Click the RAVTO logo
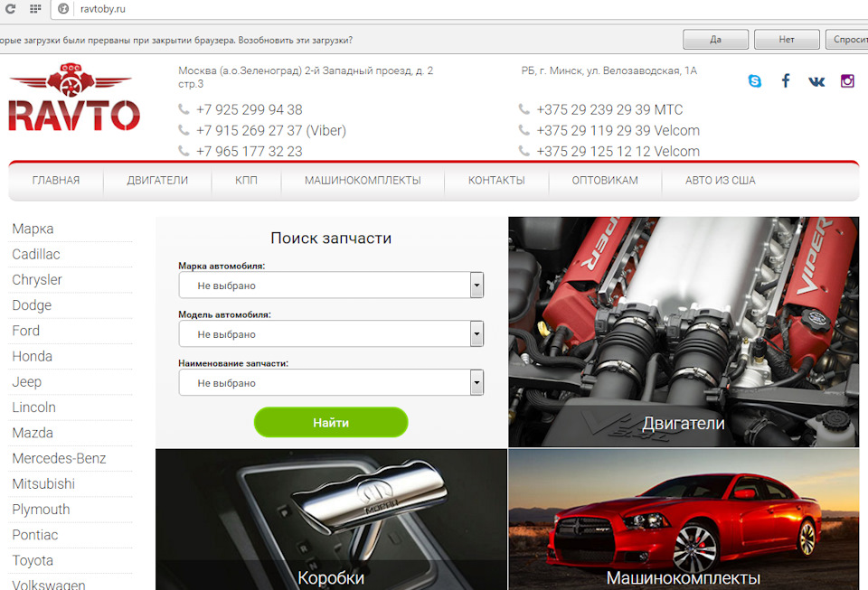868x590 pixels. [x=74, y=99]
